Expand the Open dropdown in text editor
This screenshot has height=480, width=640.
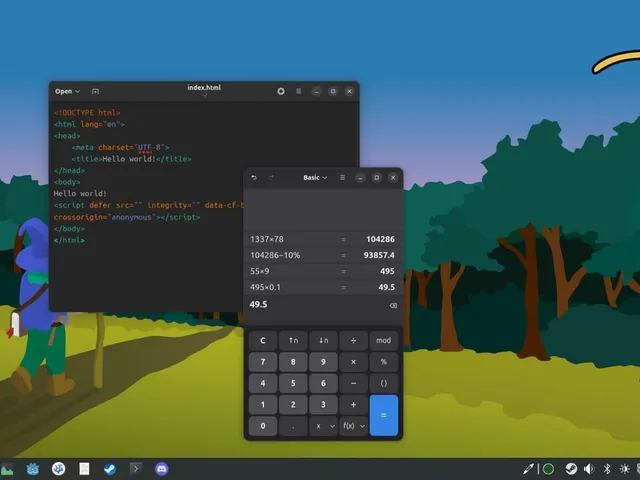(67, 91)
